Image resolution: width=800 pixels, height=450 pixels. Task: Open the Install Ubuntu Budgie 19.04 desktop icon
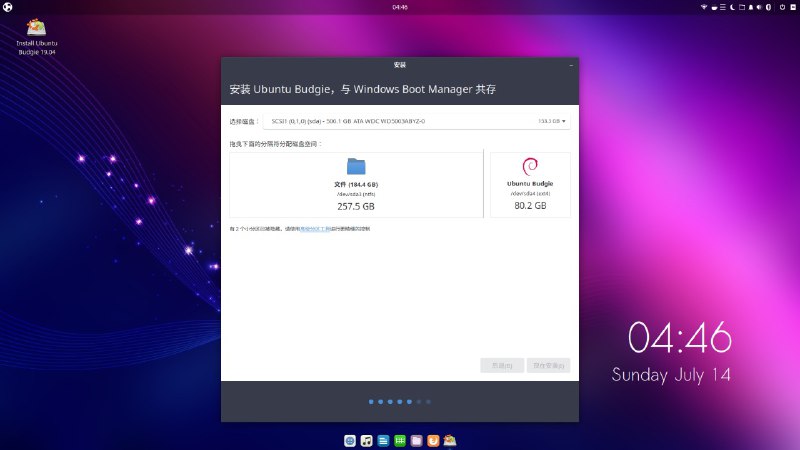tap(36, 37)
